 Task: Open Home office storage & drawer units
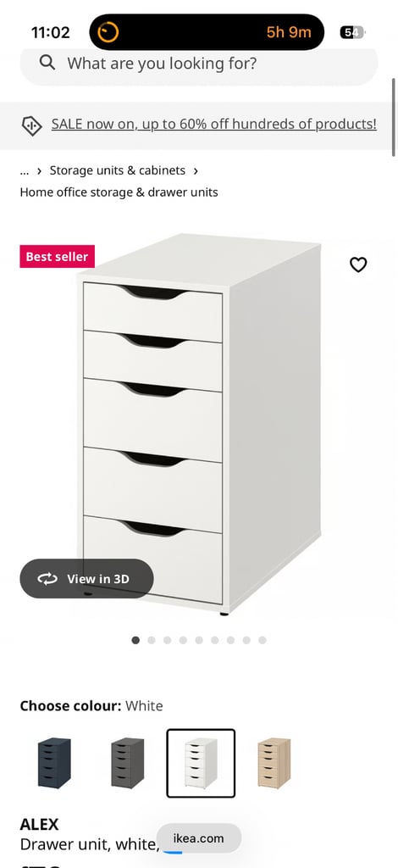(x=119, y=192)
